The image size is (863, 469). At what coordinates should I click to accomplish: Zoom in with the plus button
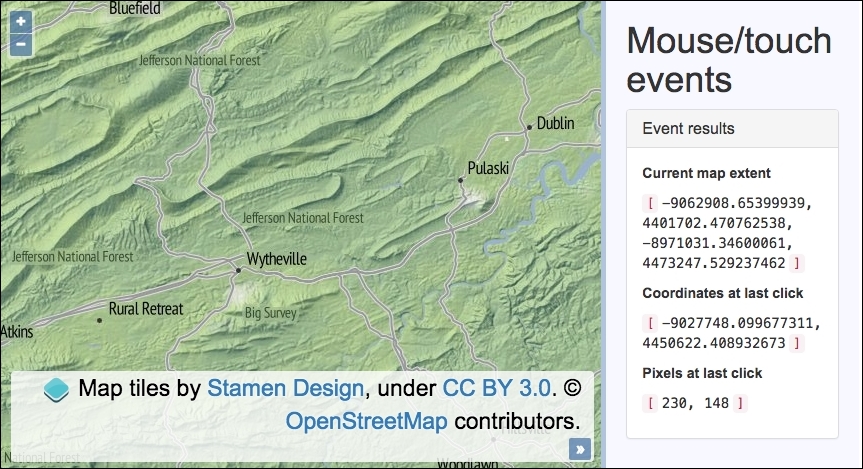click(21, 21)
